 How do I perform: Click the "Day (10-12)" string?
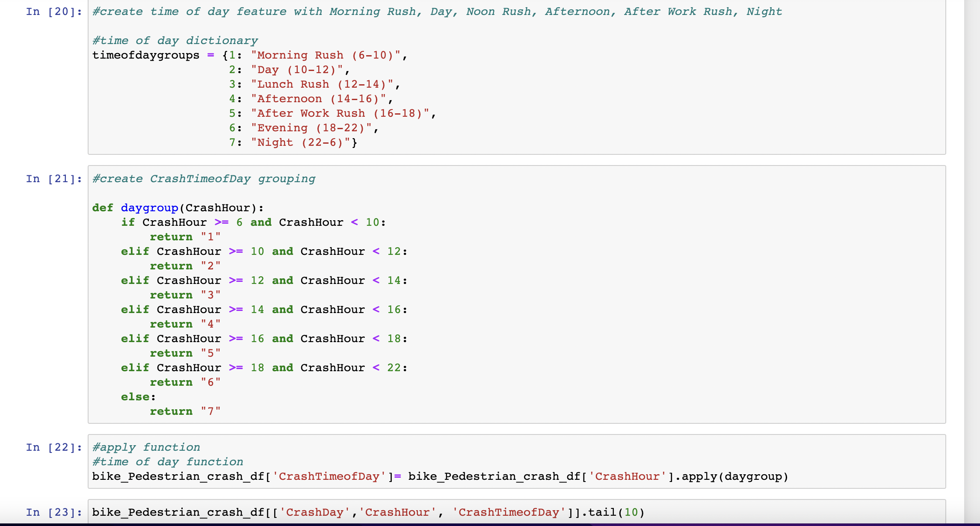[x=297, y=70]
